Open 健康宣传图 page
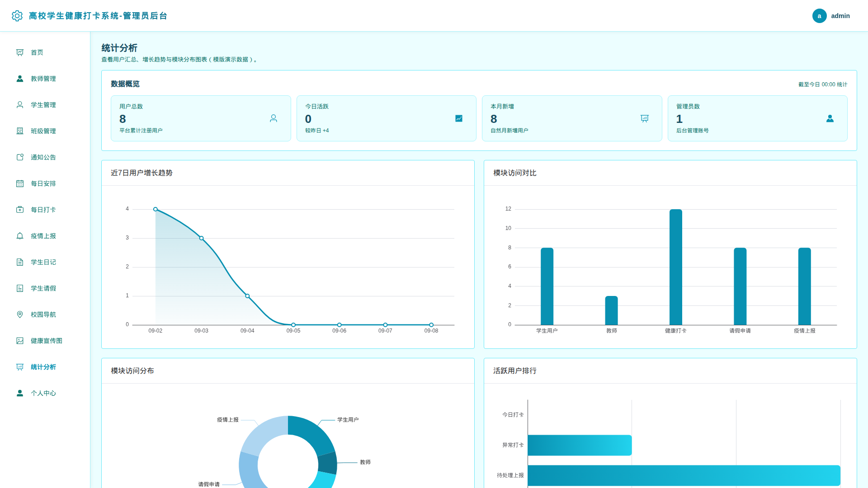868x488 pixels. click(x=45, y=341)
